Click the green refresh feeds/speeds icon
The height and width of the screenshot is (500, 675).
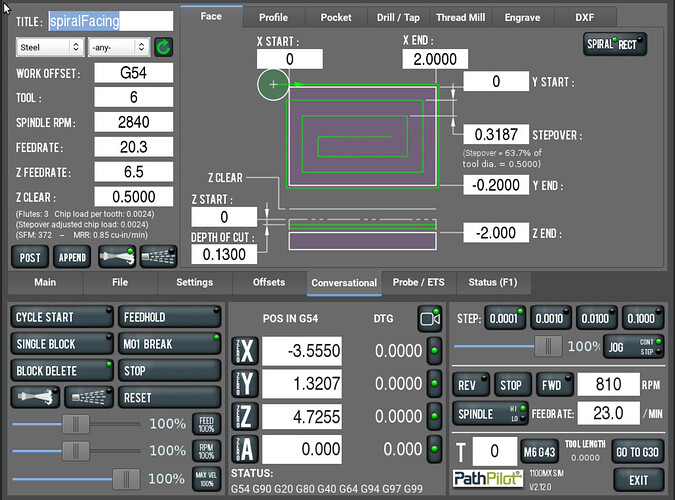(x=164, y=47)
